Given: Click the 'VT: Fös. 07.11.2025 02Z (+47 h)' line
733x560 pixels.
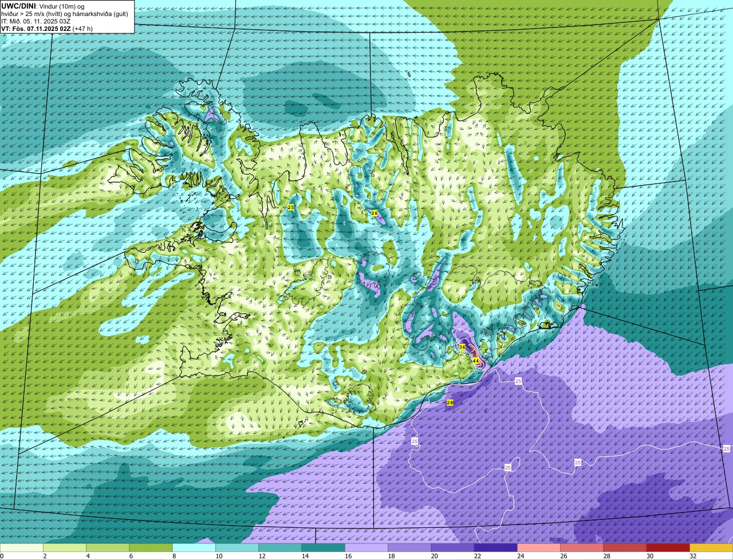Looking at the screenshot, I should tap(47, 28).
